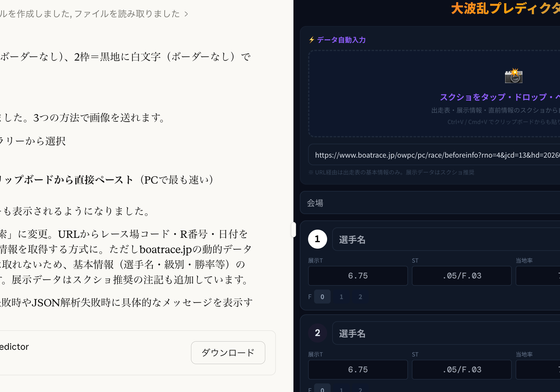Select boat 1's 展示T value 6.75

(x=358, y=276)
